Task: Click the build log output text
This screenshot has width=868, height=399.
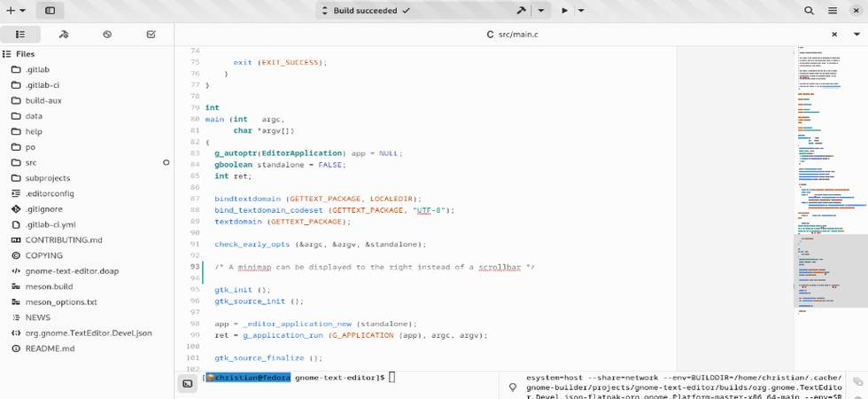Action: tap(684, 387)
